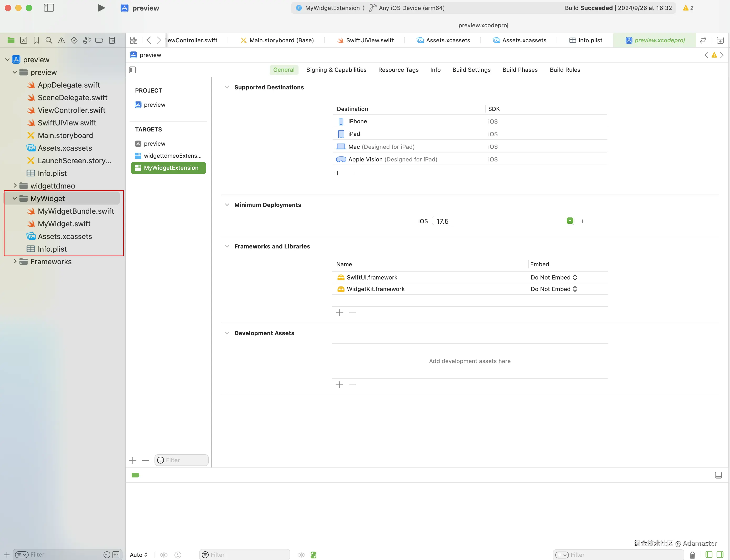Collapse the Supported Destinations section

[227, 87]
